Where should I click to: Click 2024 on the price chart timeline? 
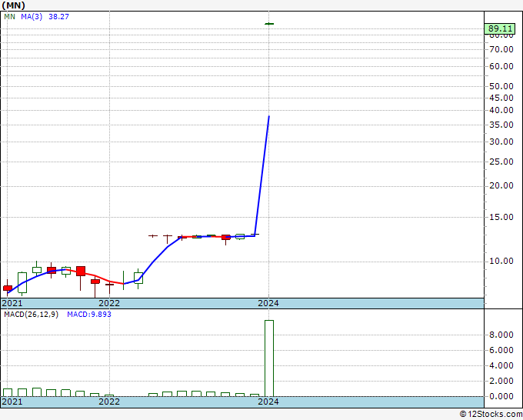[268, 303]
